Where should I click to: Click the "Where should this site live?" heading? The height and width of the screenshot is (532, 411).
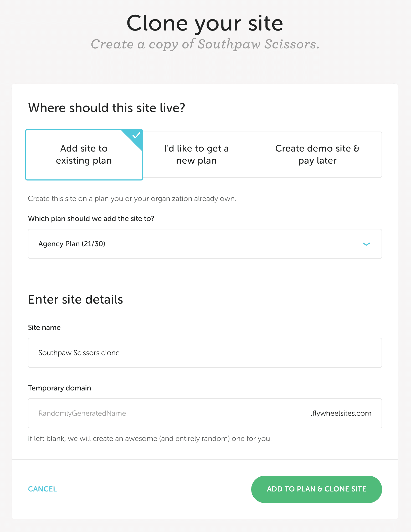(106, 108)
